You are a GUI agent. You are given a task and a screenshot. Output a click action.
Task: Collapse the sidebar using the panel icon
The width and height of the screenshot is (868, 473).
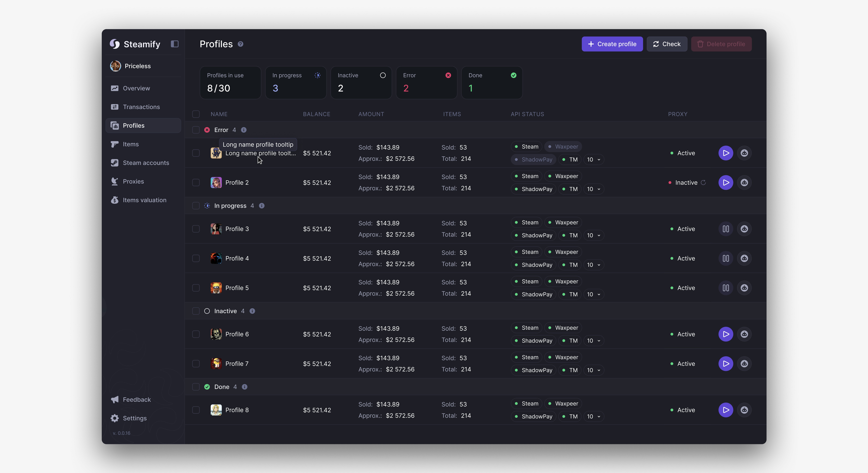pyautogui.click(x=174, y=44)
